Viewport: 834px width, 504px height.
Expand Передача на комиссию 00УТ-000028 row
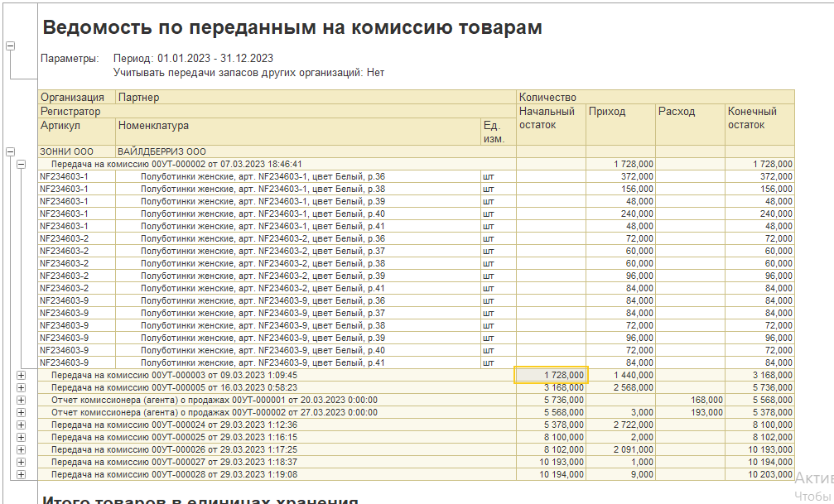pos(21,474)
